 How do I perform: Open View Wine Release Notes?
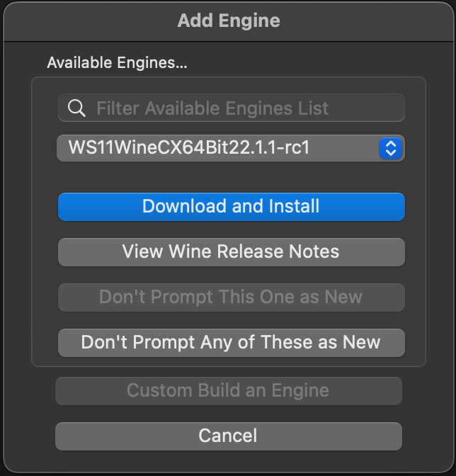coord(231,251)
